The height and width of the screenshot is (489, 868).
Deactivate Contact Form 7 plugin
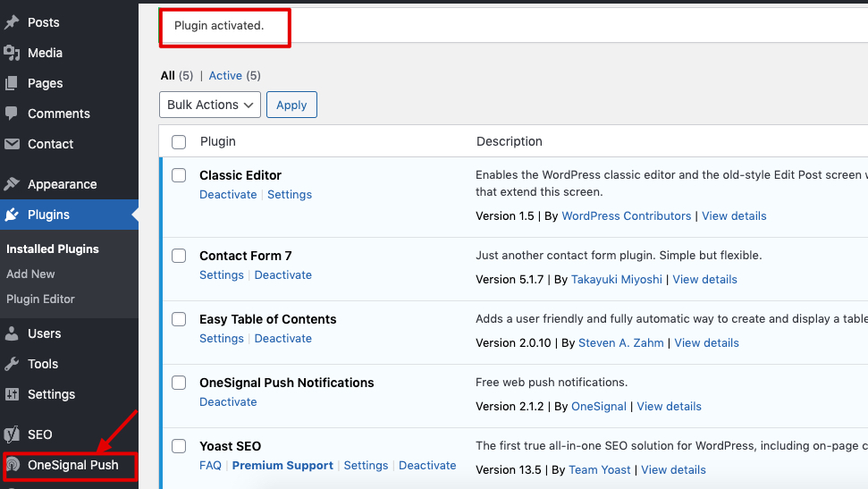[282, 274]
